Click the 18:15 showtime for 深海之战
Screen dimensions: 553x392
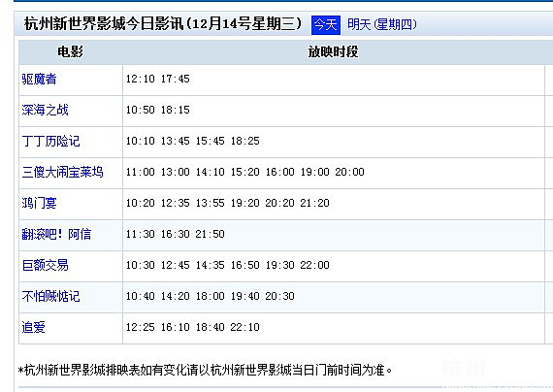coord(176,110)
